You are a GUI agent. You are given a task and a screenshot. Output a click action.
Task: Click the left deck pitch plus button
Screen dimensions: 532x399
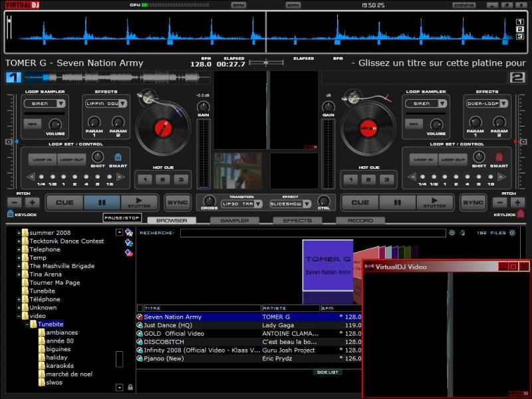tap(33, 202)
